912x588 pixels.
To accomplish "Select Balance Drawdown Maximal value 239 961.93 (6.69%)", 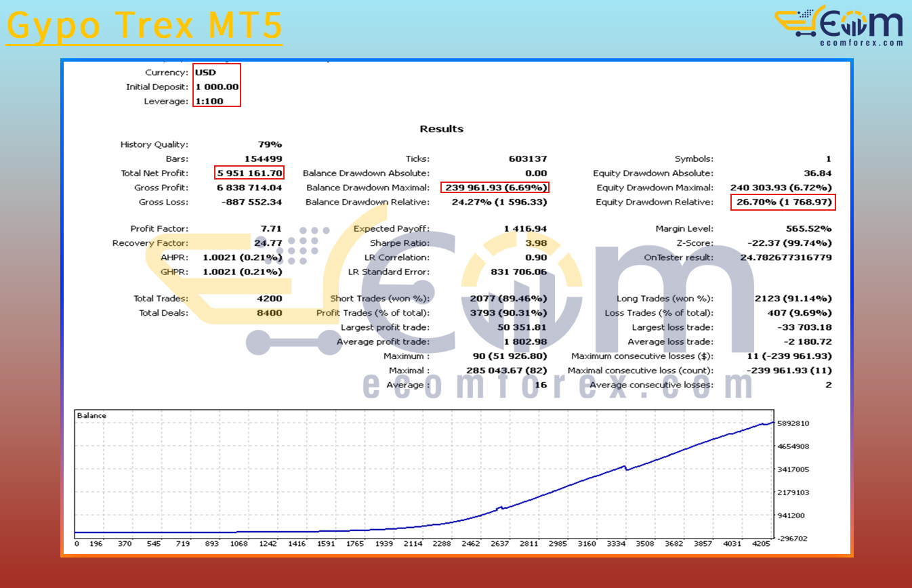I will click(495, 188).
